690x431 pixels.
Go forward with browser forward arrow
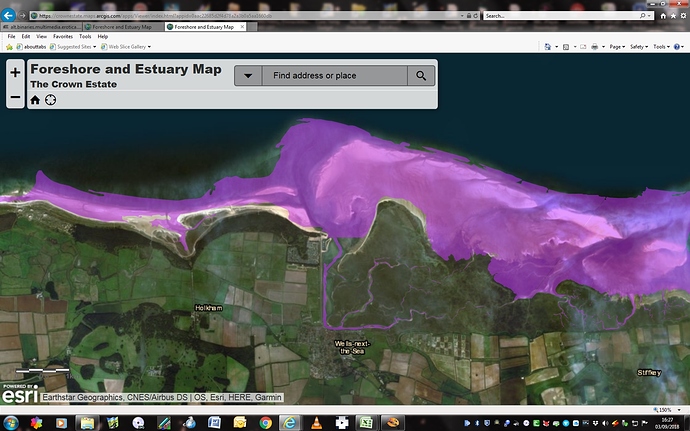(22, 15)
